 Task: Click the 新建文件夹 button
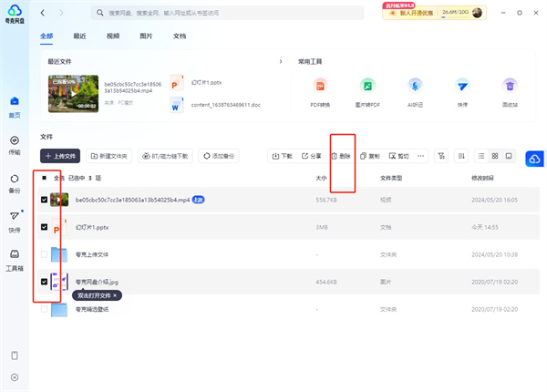tap(108, 156)
